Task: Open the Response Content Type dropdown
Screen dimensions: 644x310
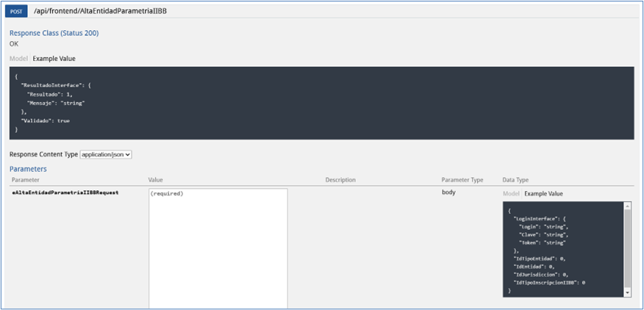Action: point(105,154)
